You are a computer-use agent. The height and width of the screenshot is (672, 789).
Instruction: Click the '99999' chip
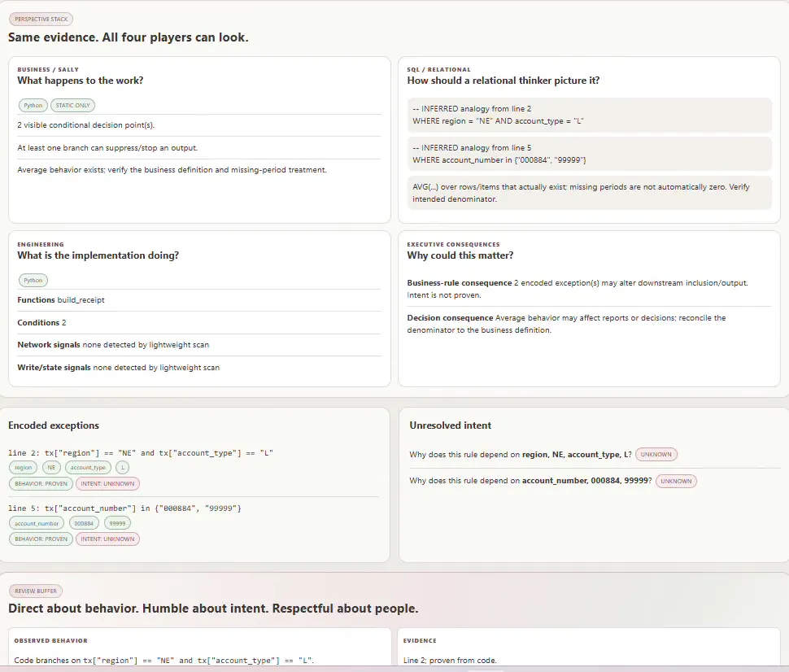[117, 523]
